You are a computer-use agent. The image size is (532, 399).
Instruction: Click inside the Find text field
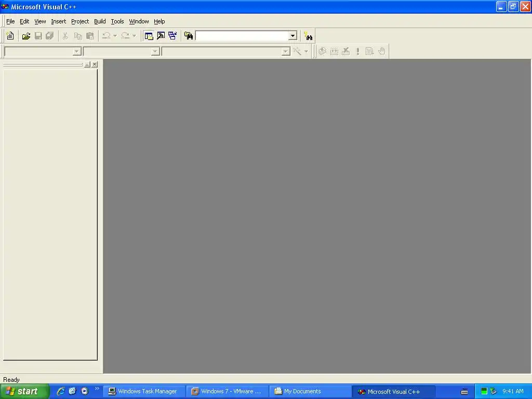tap(242, 36)
